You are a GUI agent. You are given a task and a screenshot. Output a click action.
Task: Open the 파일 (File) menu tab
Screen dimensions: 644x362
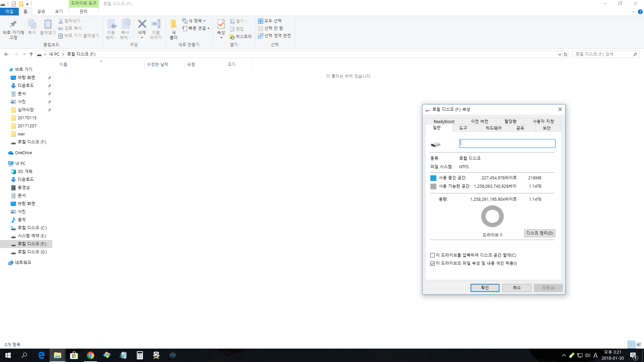(x=9, y=11)
